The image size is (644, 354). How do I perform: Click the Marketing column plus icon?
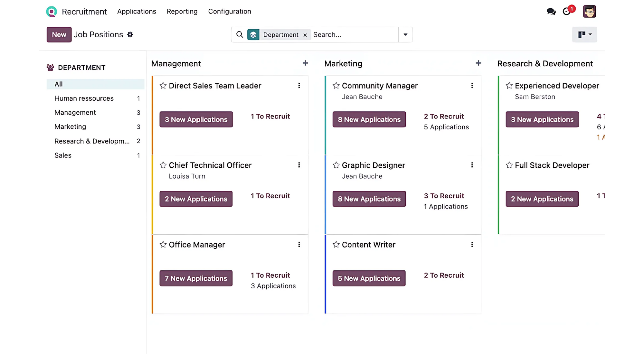tap(478, 63)
